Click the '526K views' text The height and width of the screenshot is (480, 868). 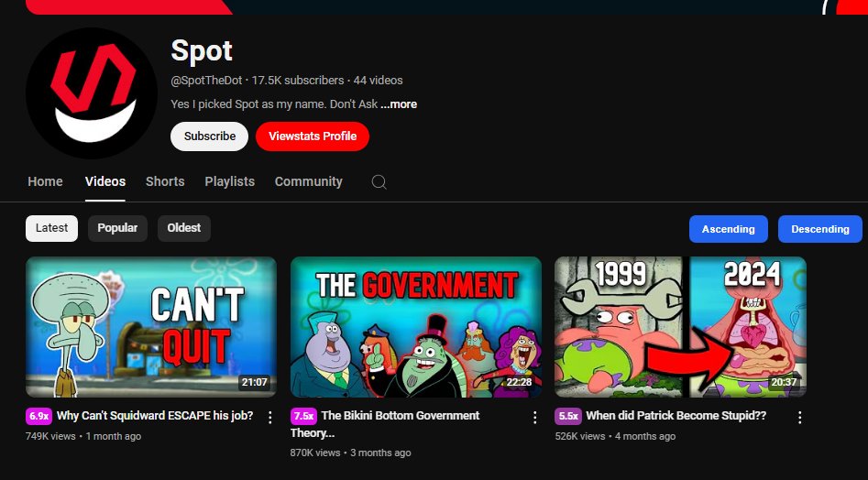(580, 436)
